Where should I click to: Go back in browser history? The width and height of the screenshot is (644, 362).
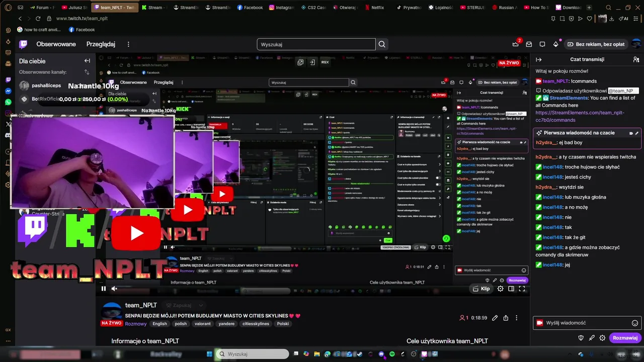(20, 19)
